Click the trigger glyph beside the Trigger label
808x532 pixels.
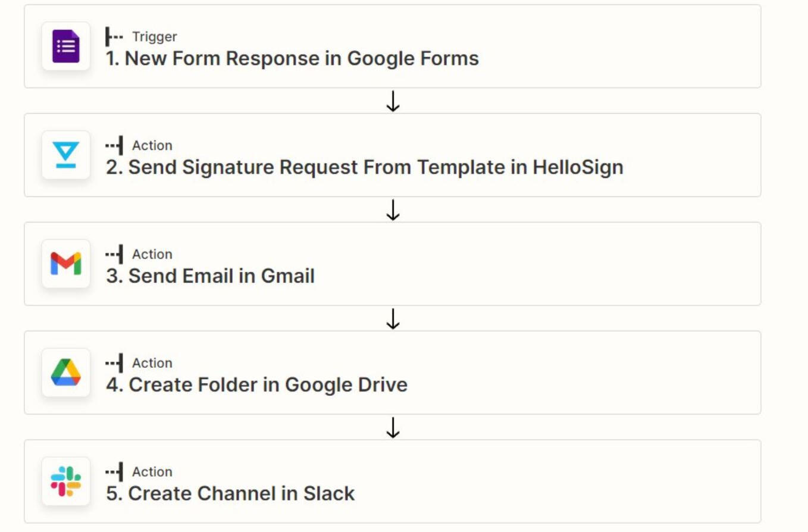tap(114, 37)
